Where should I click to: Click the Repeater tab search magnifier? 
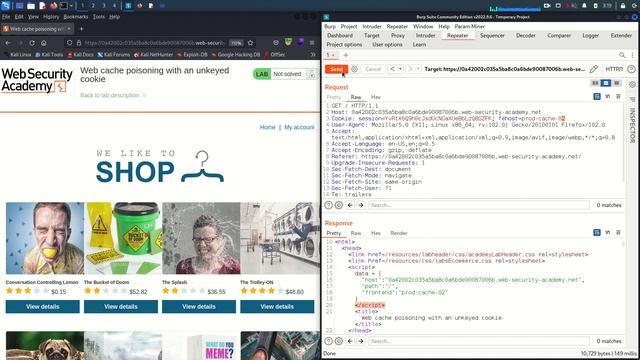[622, 55]
